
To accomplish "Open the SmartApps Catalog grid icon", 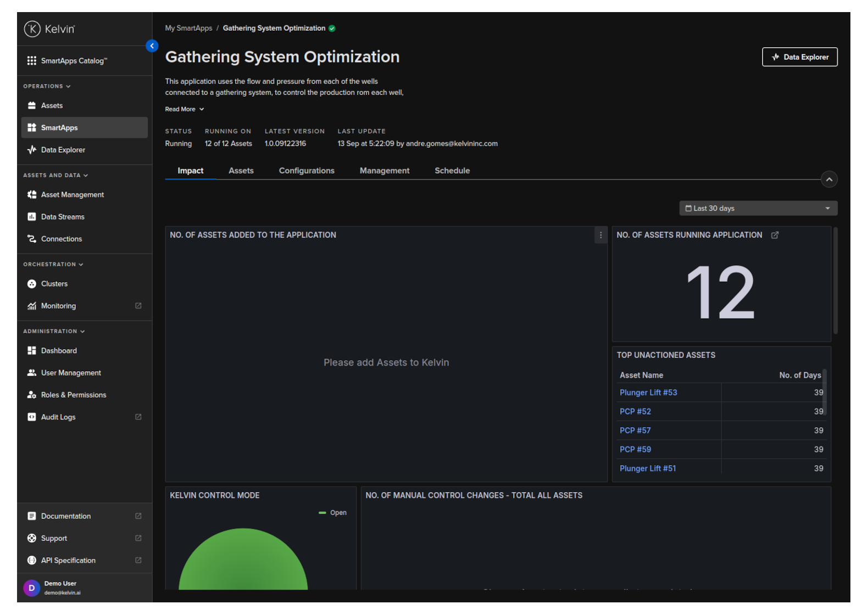I will coord(32,61).
